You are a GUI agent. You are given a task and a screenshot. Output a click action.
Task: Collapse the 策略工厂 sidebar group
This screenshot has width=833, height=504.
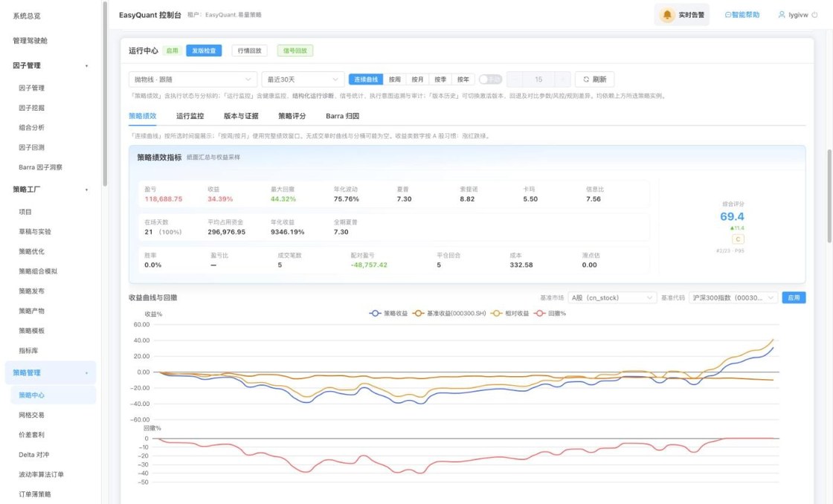click(x=86, y=190)
